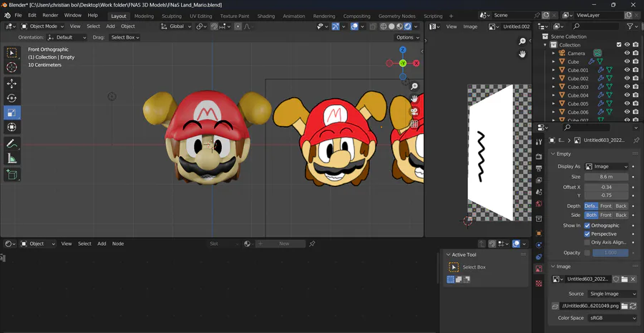
Task: Uncheck the Collection exclude checkbox
Action: (x=619, y=45)
